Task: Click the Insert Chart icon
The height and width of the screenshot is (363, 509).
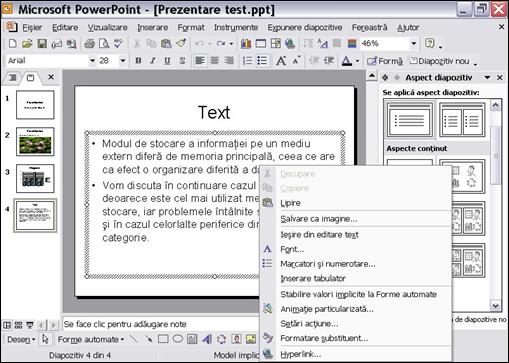Action: (246, 44)
